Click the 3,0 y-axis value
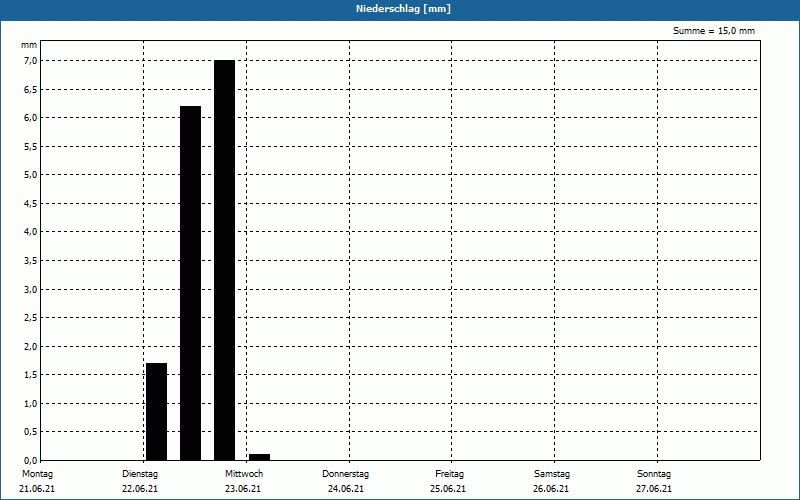This screenshot has height=500, width=800. tap(31, 289)
